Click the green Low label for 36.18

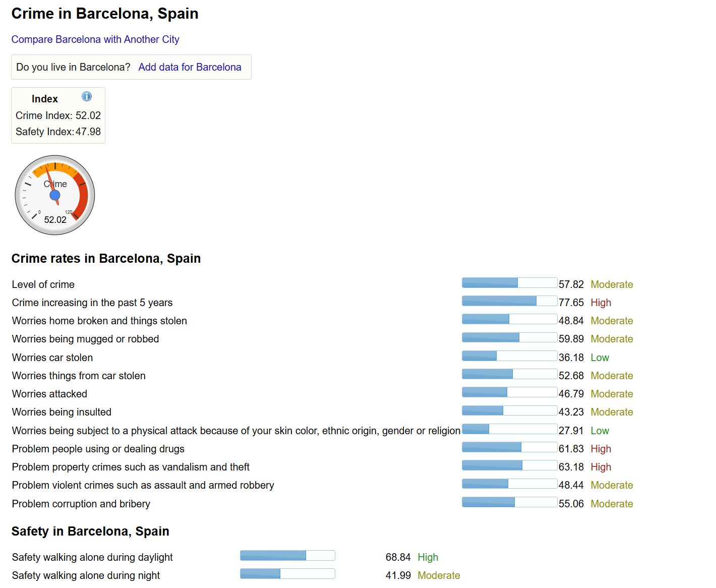600,358
